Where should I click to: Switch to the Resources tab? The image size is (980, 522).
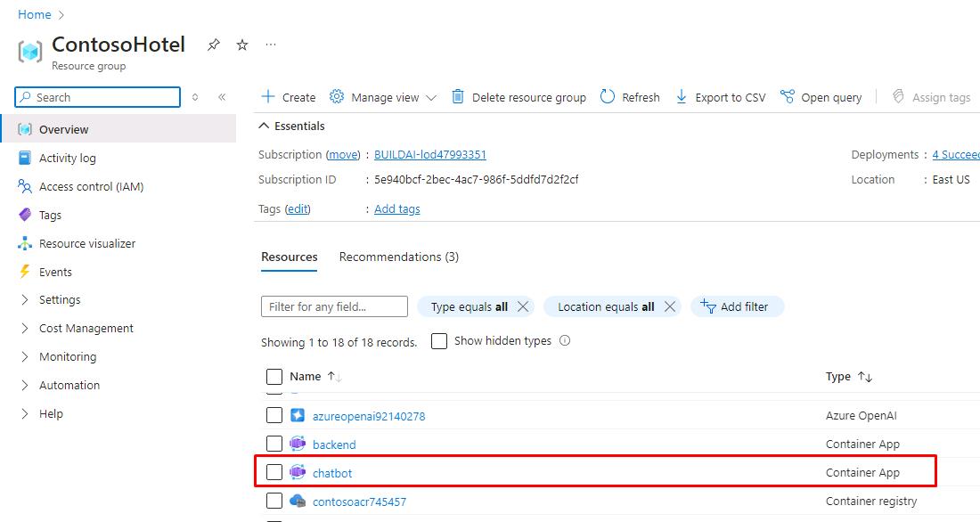point(290,257)
